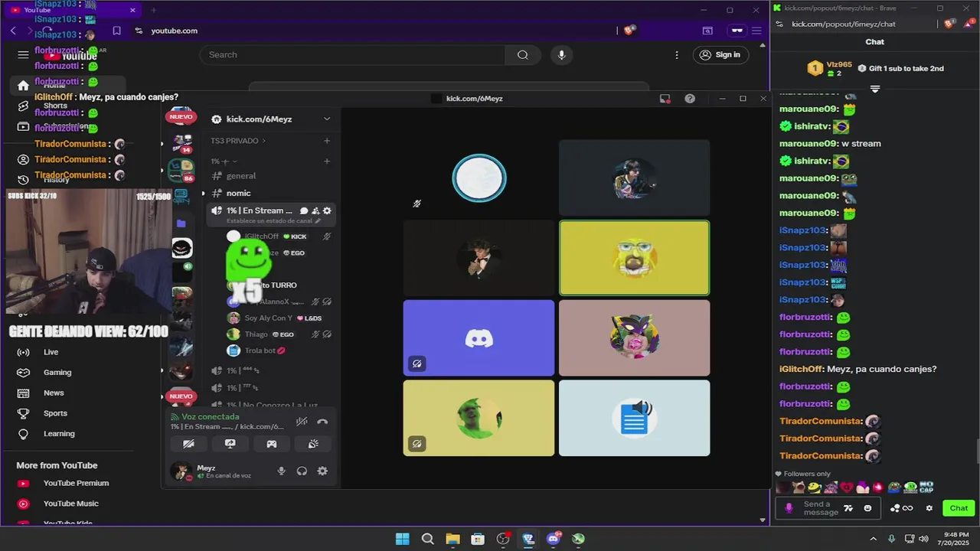
Task: Collapse TS3 PRIVADO category
Action: [x=238, y=141]
